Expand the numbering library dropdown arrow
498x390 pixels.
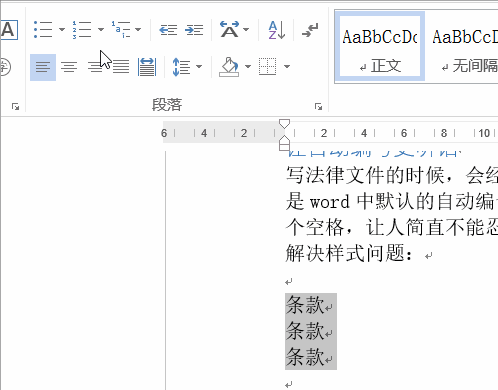(x=101, y=30)
